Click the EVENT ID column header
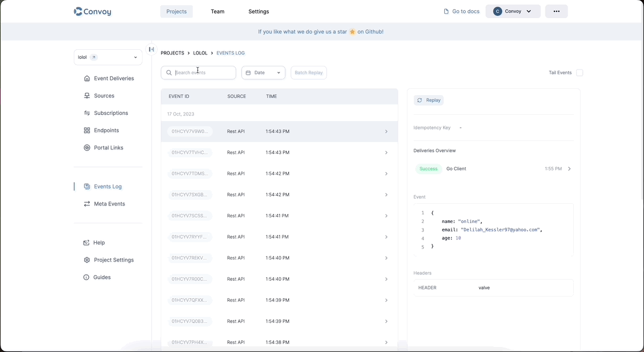This screenshot has width=644, height=352. pos(179,97)
